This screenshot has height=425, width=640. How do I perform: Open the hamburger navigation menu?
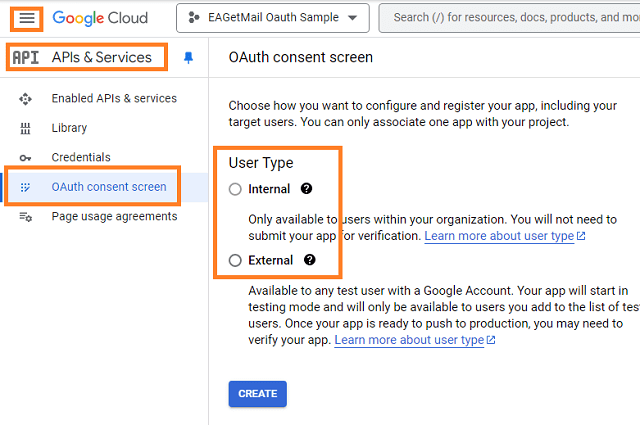27,18
